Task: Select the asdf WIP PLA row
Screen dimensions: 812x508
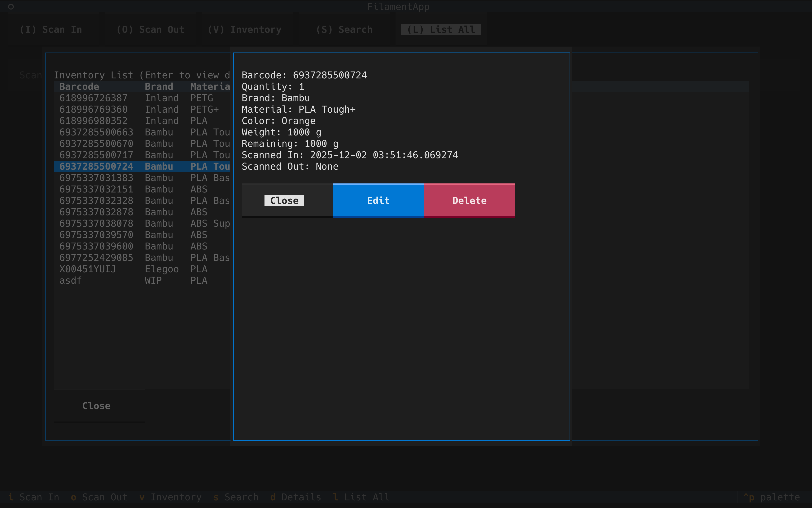Action: click(71, 281)
